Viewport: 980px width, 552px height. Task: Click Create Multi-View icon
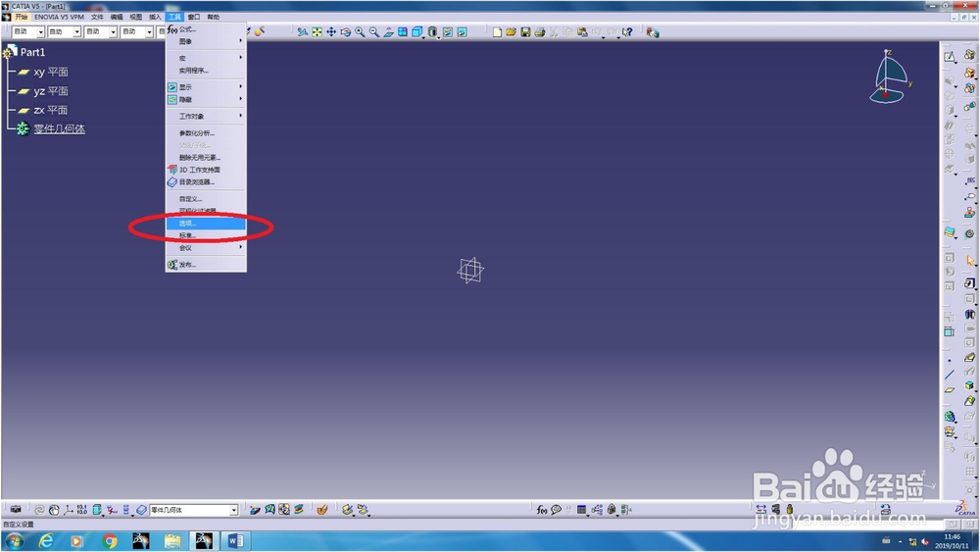(403, 32)
